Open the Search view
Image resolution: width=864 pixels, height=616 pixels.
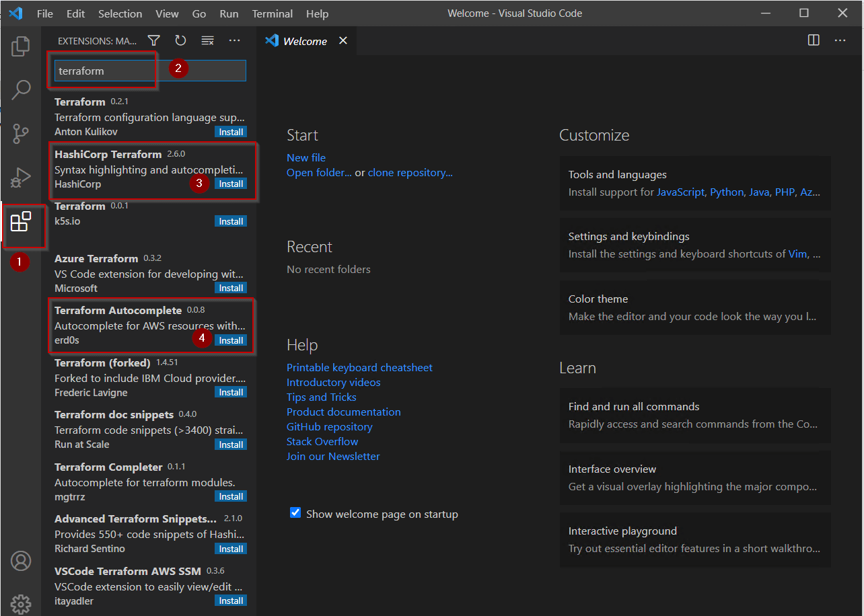(x=20, y=89)
